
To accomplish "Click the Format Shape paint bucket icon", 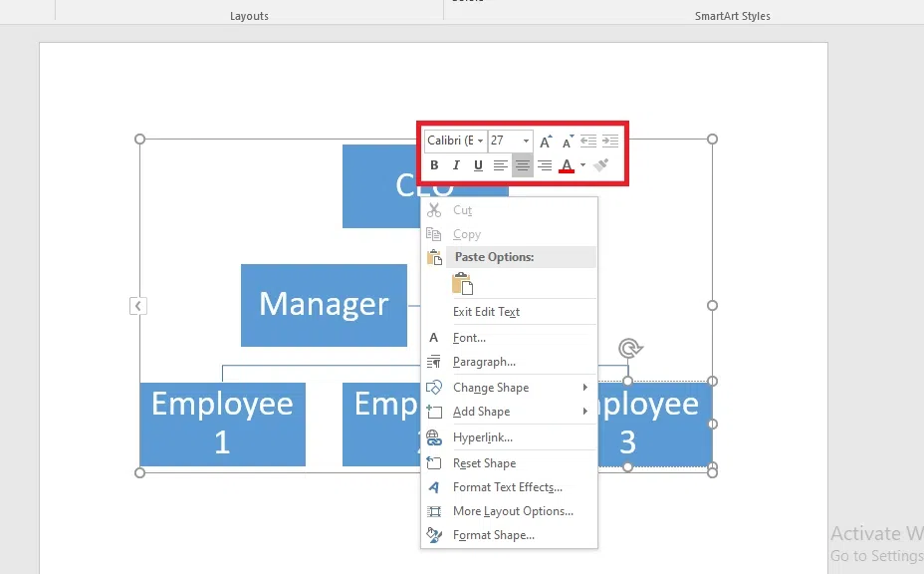I will point(434,535).
